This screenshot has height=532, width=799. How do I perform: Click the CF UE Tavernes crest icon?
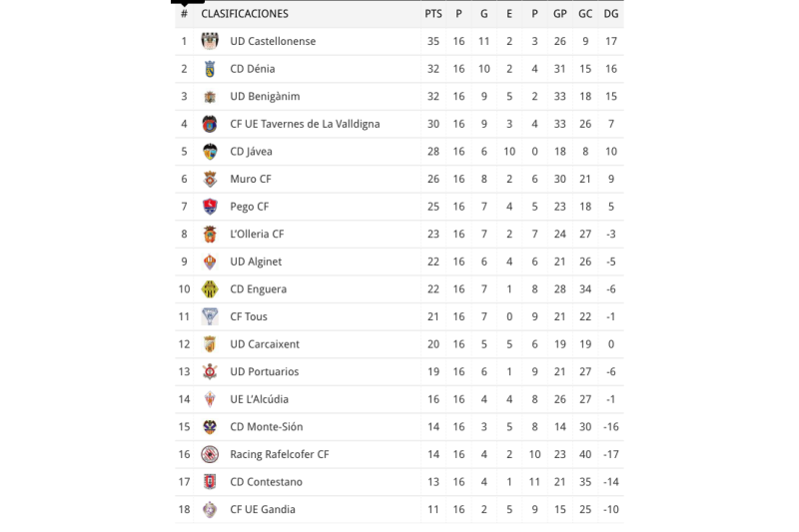[x=210, y=124]
